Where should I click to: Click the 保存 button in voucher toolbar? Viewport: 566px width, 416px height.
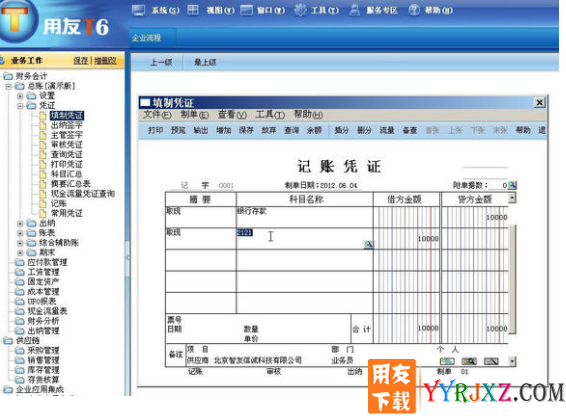[246, 130]
